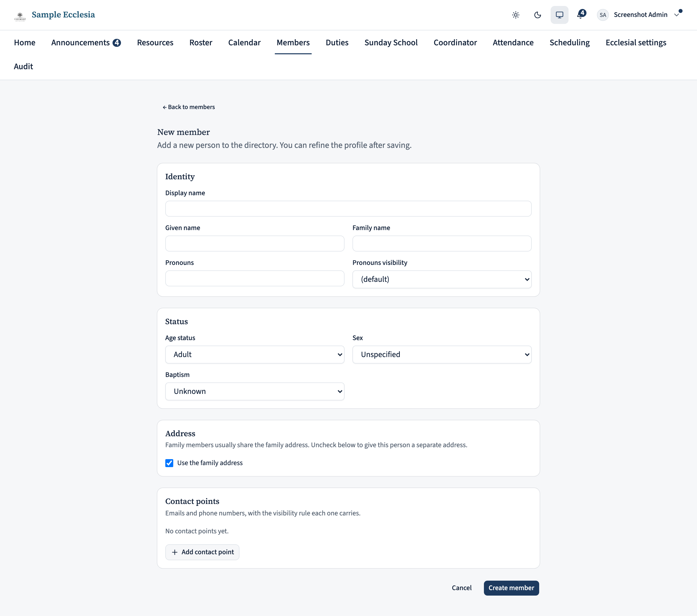Click the 'No contact points yet.' text

(x=197, y=531)
